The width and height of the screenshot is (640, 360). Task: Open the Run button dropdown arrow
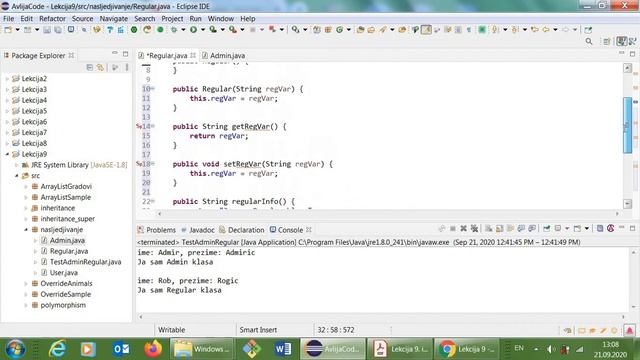pyautogui.click(x=203, y=30)
